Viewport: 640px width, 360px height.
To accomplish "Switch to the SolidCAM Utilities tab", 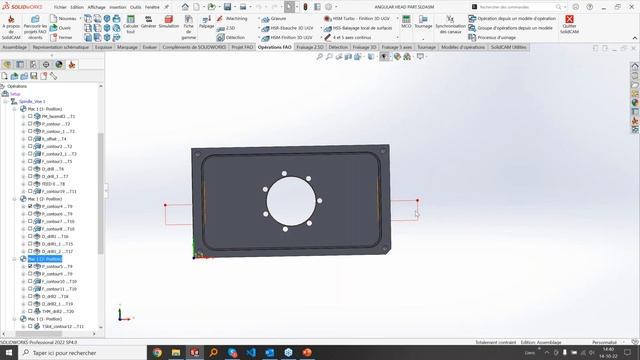I will pos(508,47).
